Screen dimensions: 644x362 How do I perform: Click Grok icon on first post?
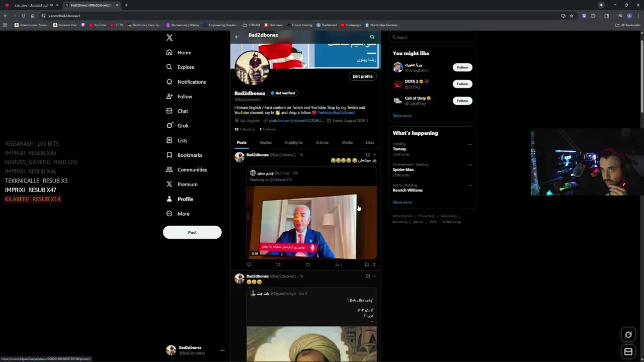[367, 155]
